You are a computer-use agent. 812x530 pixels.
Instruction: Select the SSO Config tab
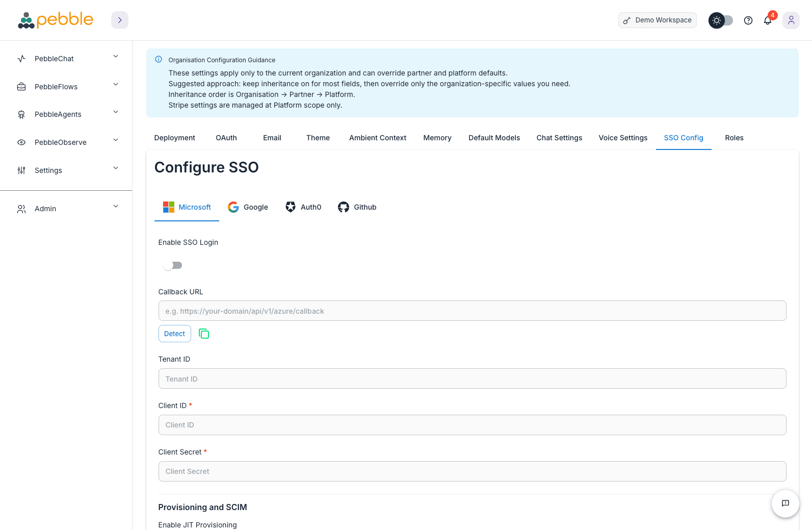coord(684,138)
